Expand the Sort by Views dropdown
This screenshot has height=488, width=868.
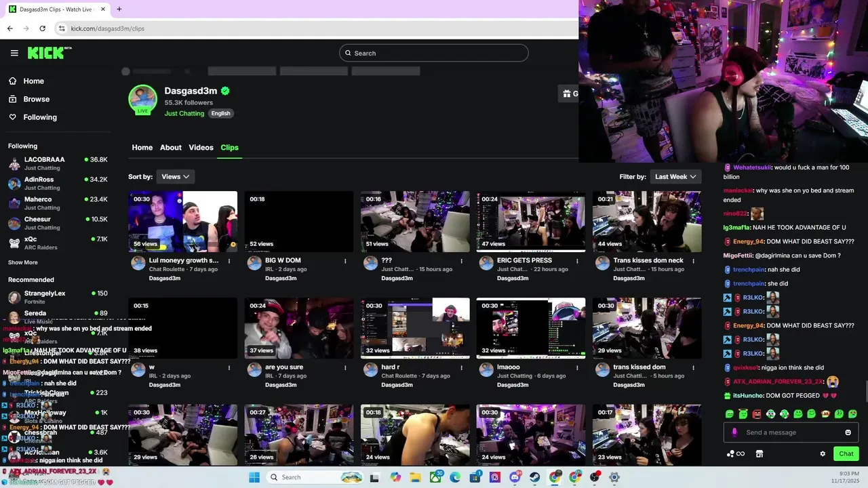(176, 177)
